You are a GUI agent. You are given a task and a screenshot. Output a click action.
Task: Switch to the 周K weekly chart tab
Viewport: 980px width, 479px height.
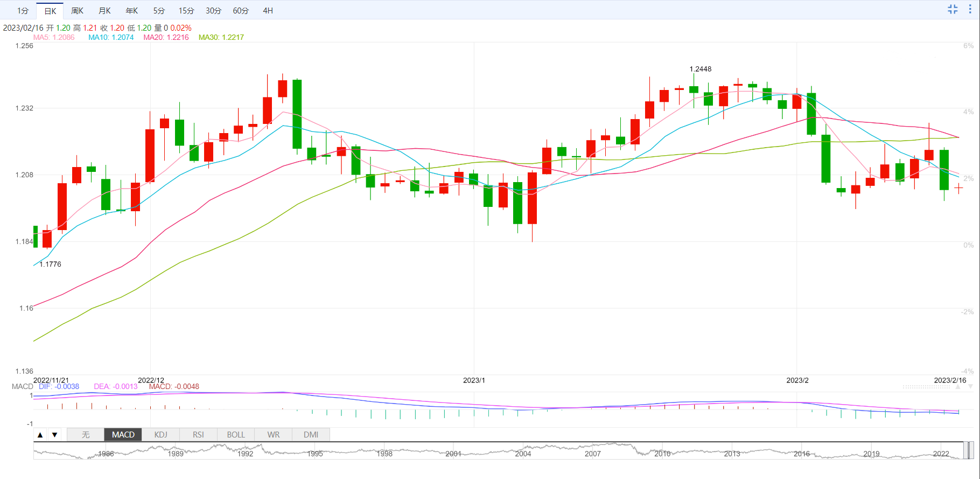[78, 11]
